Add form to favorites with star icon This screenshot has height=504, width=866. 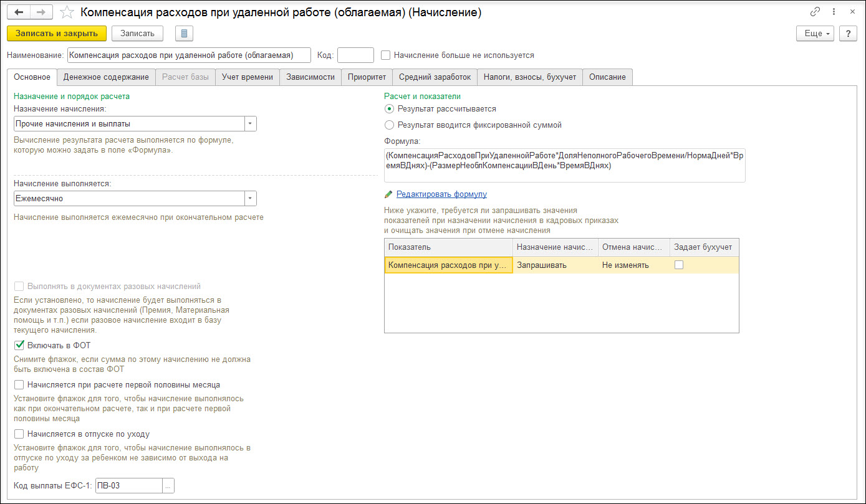tap(67, 12)
